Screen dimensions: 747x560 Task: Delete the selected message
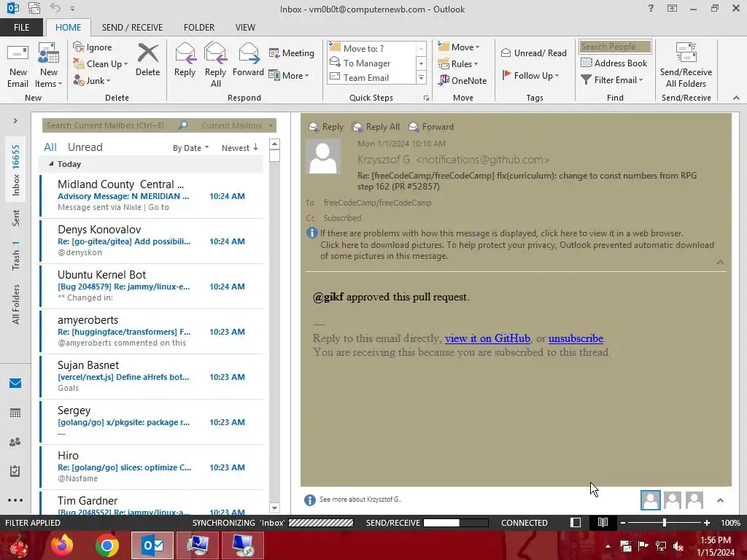pos(147,61)
